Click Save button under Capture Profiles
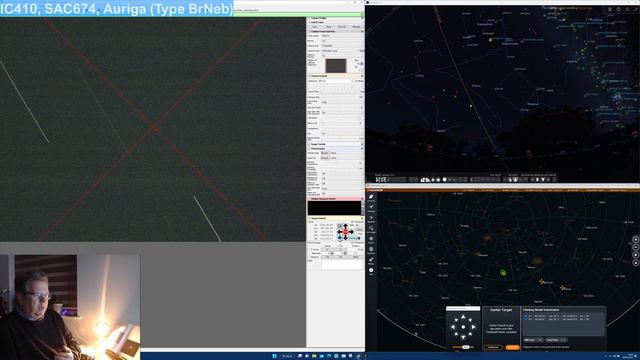The height and width of the screenshot is (360, 640). 328,27
